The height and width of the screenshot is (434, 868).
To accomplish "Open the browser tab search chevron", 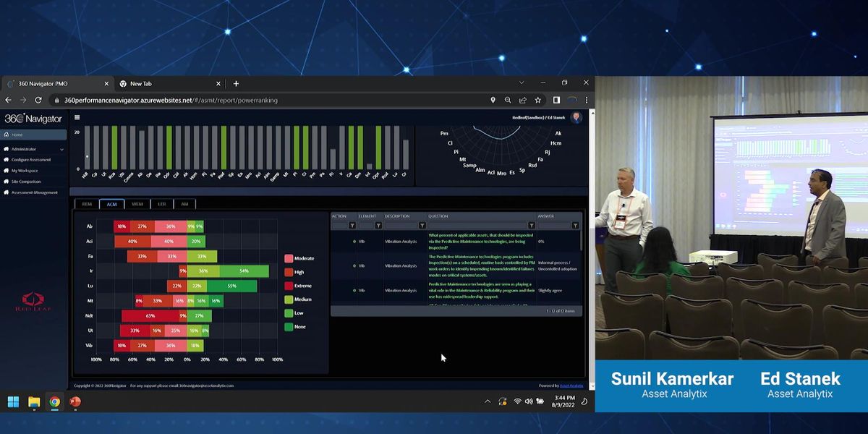I will tap(522, 83).
